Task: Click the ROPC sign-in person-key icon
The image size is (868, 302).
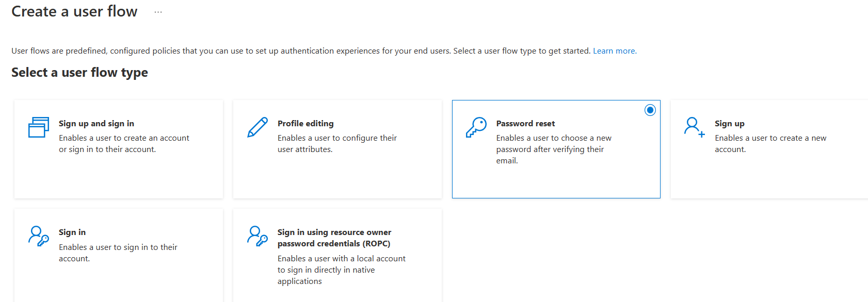Action: tap(258, 236)
